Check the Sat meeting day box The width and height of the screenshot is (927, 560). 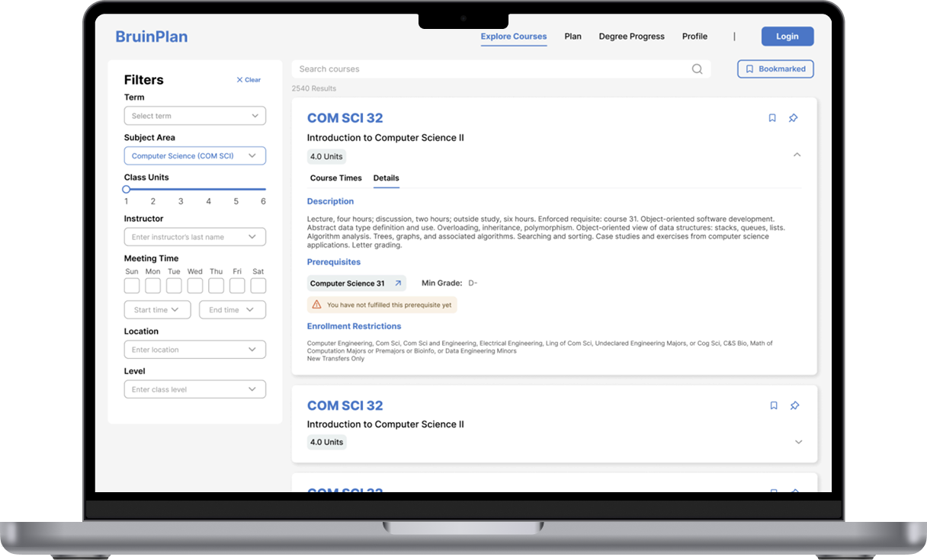258,286
